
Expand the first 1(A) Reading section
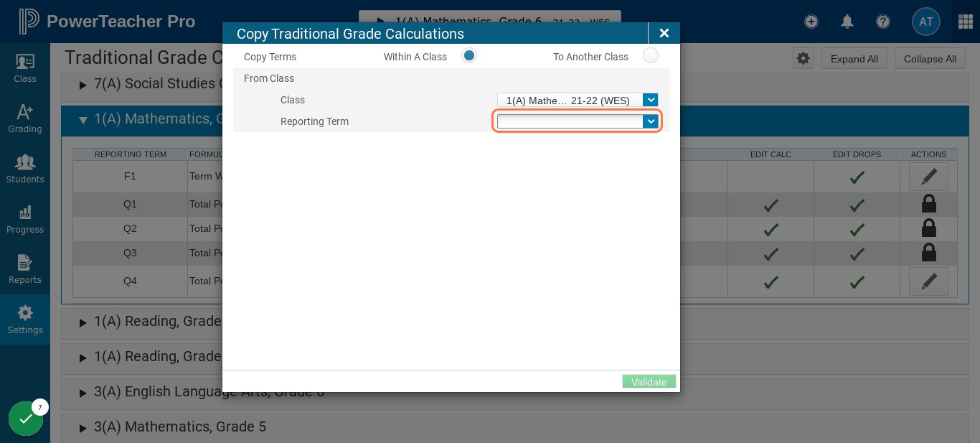[83, 322]
